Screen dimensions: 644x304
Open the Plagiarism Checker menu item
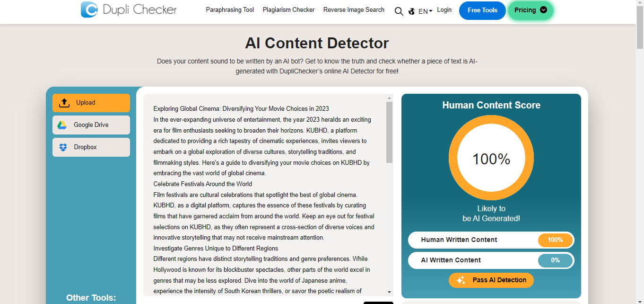(288, 9)
